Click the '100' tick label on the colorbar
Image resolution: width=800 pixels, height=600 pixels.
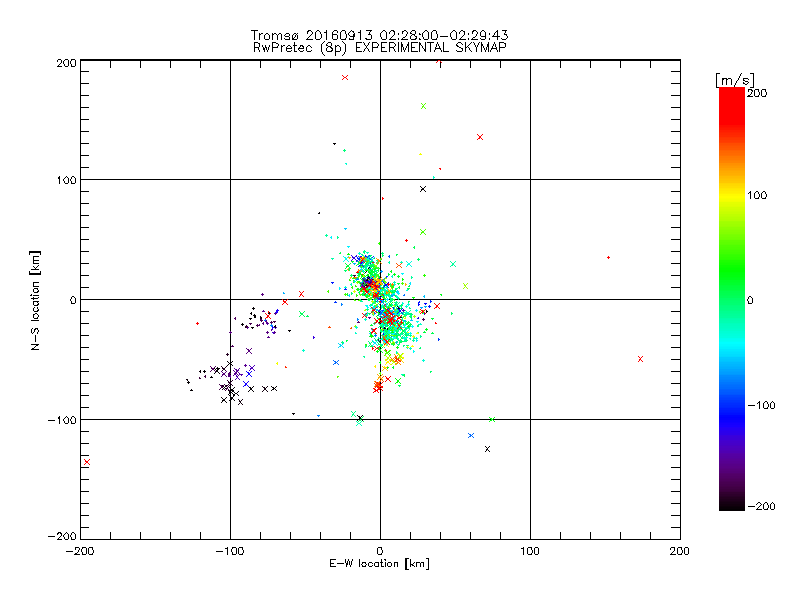point(757,195)
